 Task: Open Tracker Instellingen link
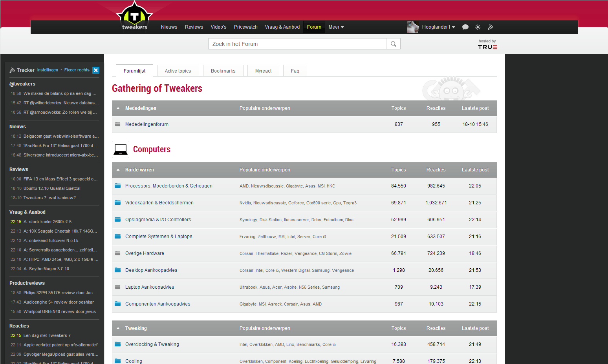[48, 70]
